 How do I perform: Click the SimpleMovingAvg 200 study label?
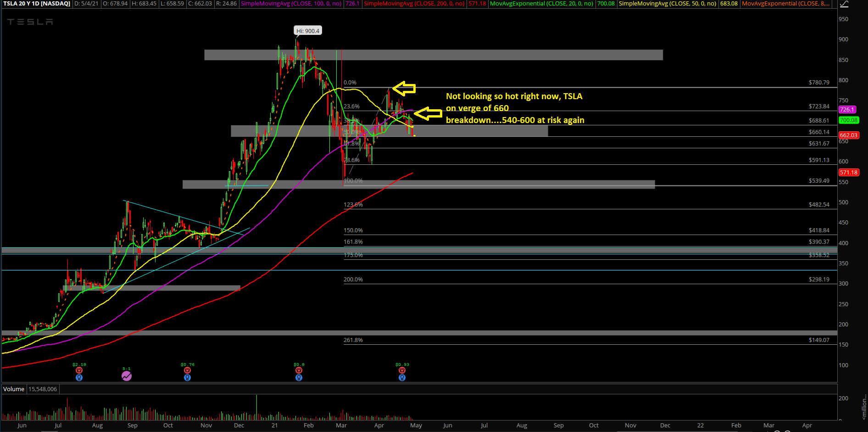click(414, 4)
